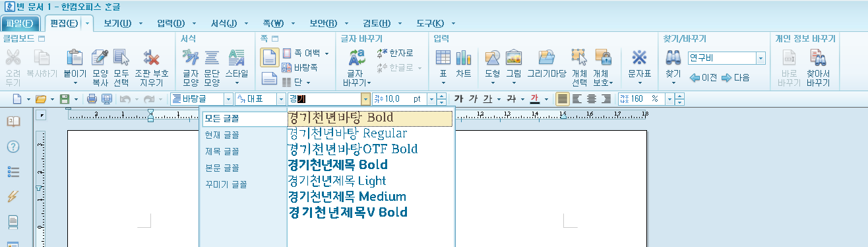The height and width of the screenshot is (247, 868).
Task: Click the save diskette toolbar icon
Action: click(x=65, y=98)
